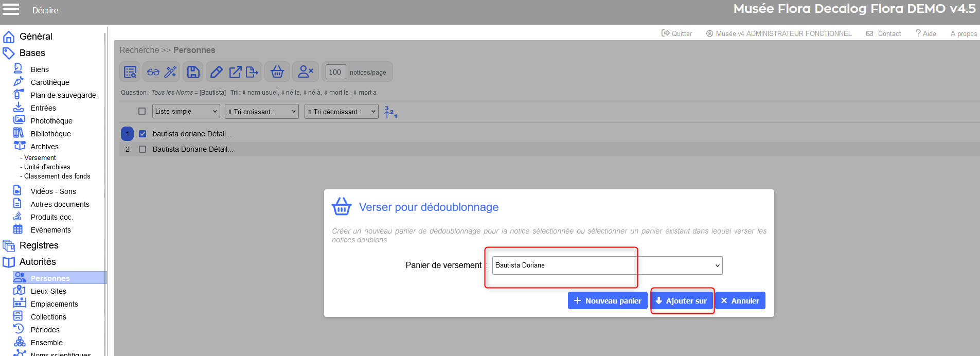980x356 pixels.
Task: Click the pencil edit icon
Action: 217,72
